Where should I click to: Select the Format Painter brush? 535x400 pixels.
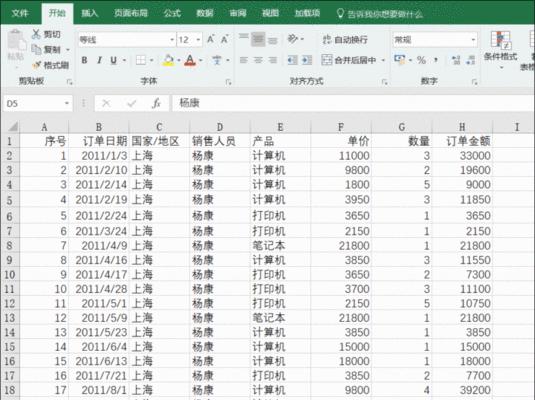(x=37, y=65)
